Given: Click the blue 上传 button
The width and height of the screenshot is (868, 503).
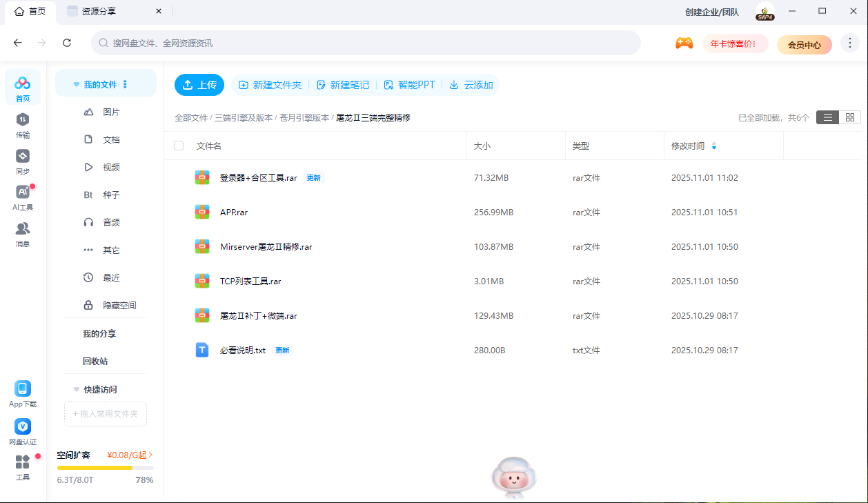Looking at the screenshot, I should [x=199, y=85].
